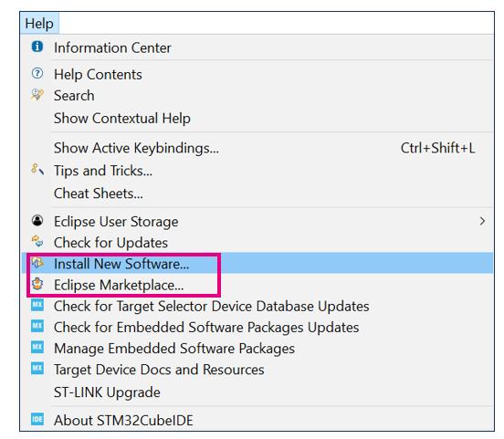504x439 pixels.
Task: Click the blue Information Center icon
Action: [37, 47]
